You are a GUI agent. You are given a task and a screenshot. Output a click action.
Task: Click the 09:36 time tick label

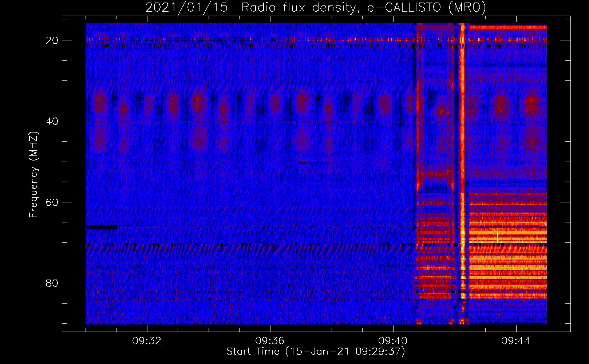[x=270, y=341]
